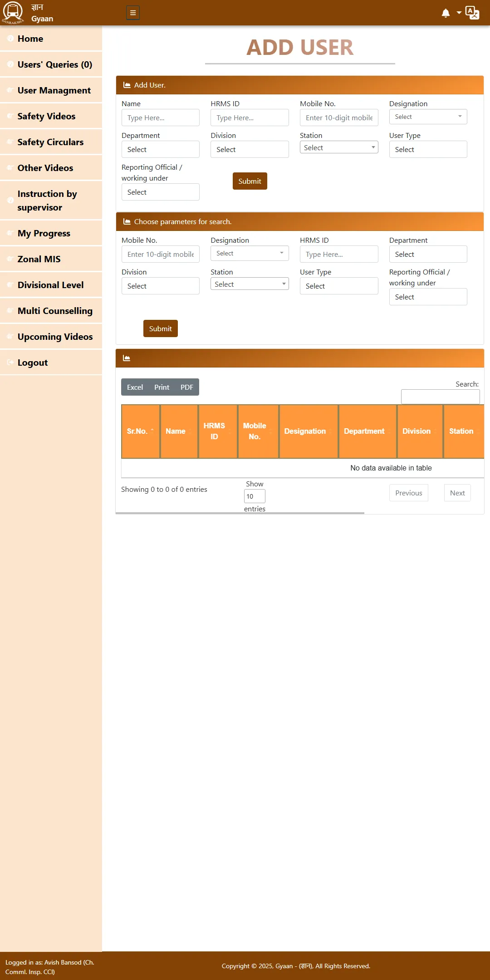The image size is (490, 980).
Task: Sort table by Designation column
Action: coord(309,431)
